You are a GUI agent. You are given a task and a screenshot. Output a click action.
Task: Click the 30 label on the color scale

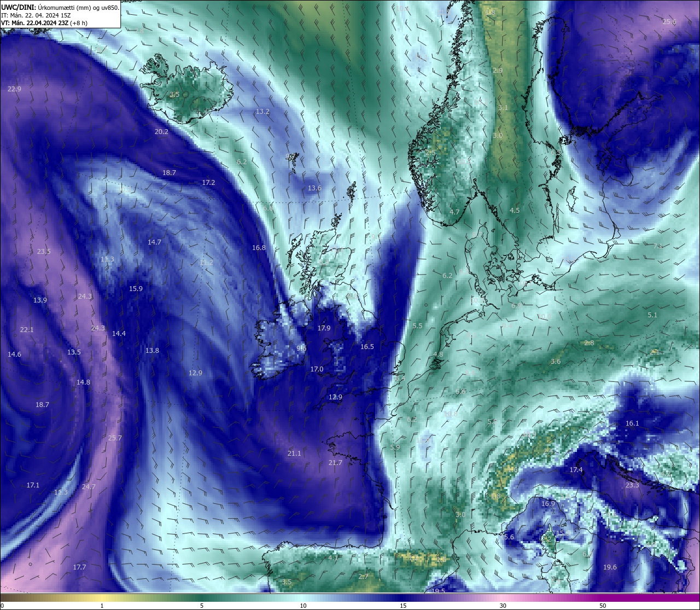[503, 606]
